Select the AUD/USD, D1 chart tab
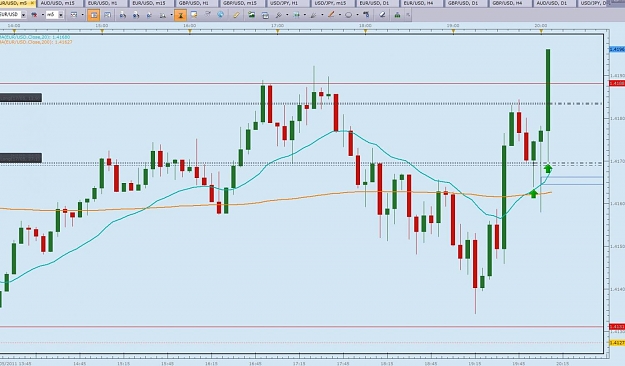The width and height of the screenshot is (625, 366). pos(554,3)
